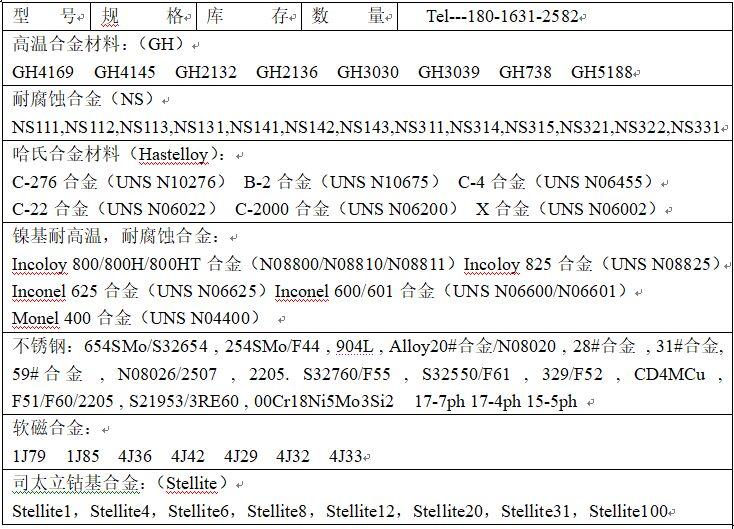Select the GH4145 alloy entry
The height and width of the screenshot is (529, 734).
tap(125, 72)
